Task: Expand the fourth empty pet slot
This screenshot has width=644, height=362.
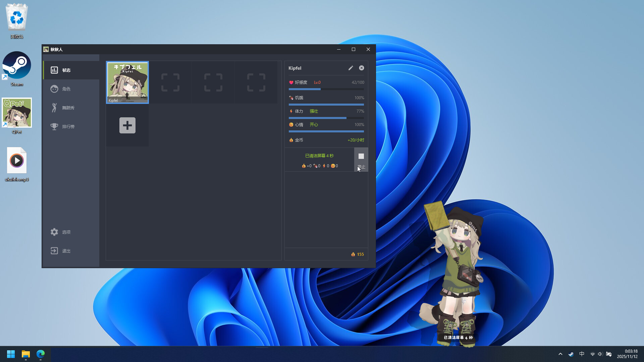Action: 256,82
